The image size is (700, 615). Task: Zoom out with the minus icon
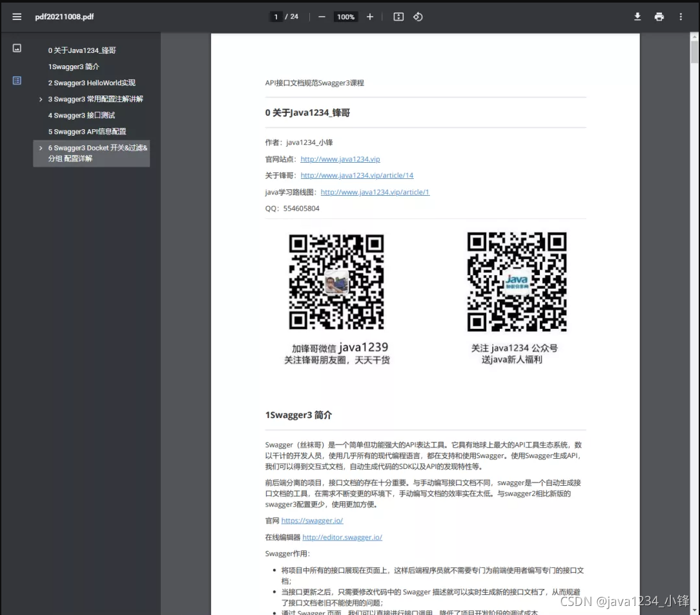click(x=322, y=17)
